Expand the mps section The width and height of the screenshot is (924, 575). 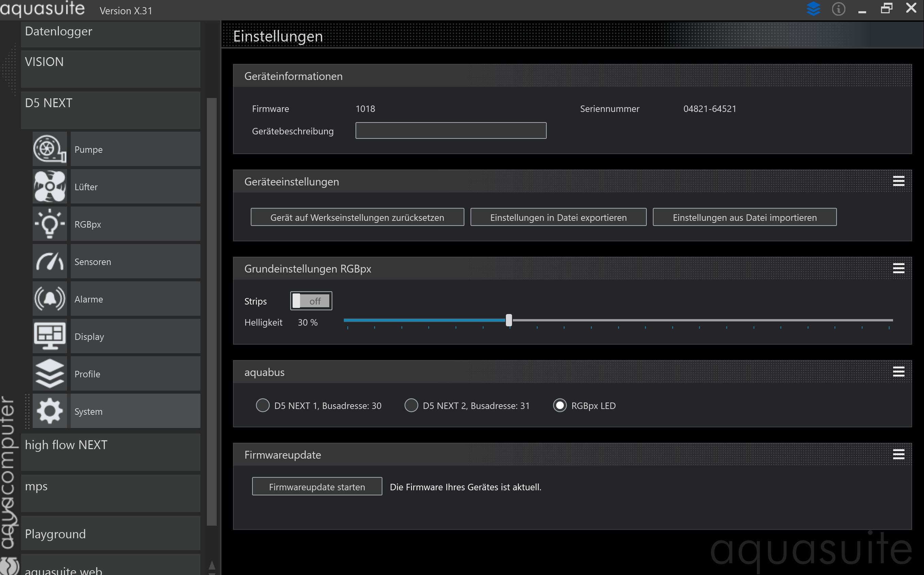pos(111,493)
